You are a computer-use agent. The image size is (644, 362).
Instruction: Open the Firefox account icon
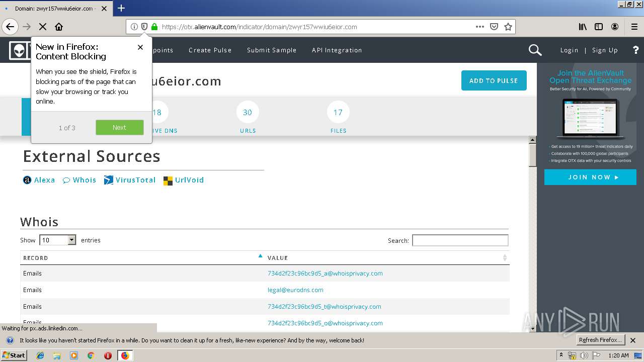click(615, 27)
